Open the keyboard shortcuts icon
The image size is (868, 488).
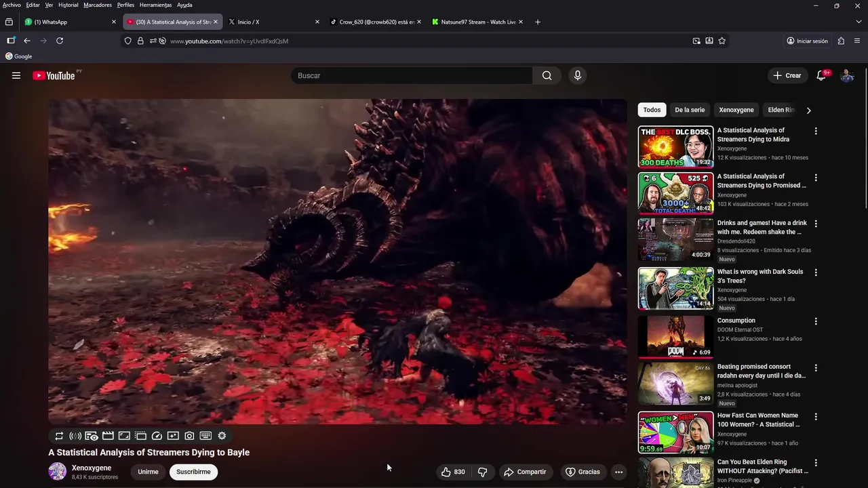pyautogui.click(x=205, y=436)
